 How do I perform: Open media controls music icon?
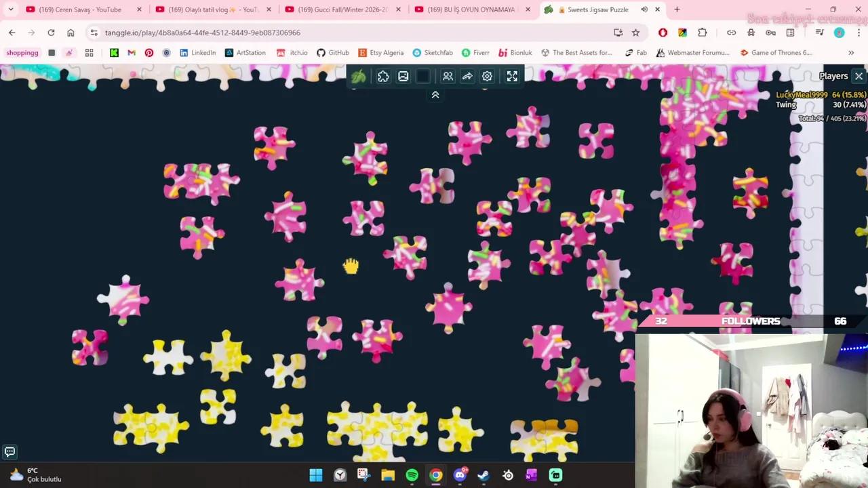tap(819, 33)
